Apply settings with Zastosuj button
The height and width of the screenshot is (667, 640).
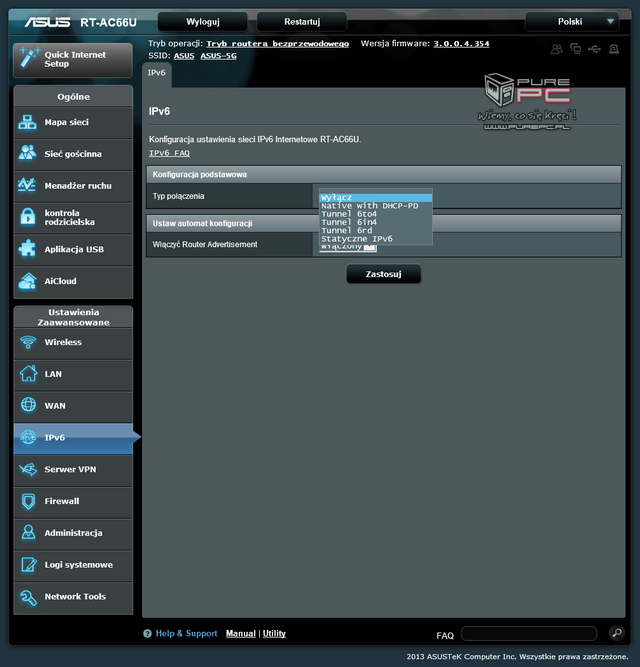(384, 274)
